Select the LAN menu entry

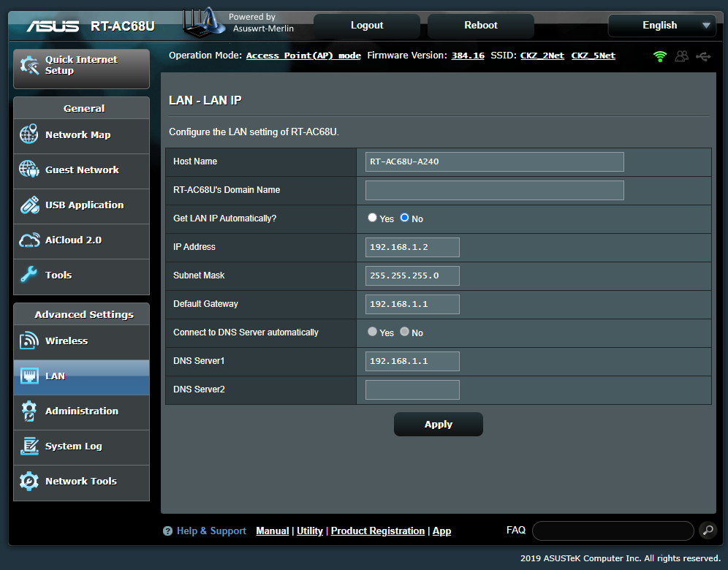click(81, 376)
